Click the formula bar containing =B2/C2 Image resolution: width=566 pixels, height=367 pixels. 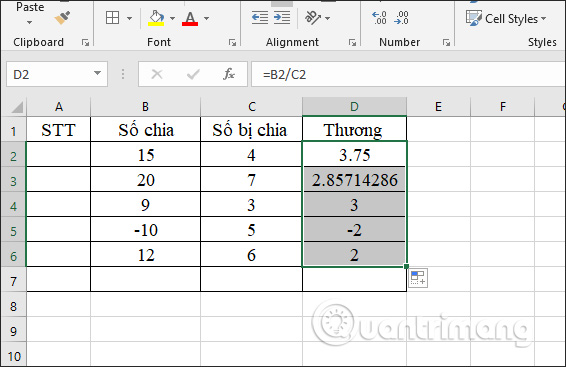(408, 74)
